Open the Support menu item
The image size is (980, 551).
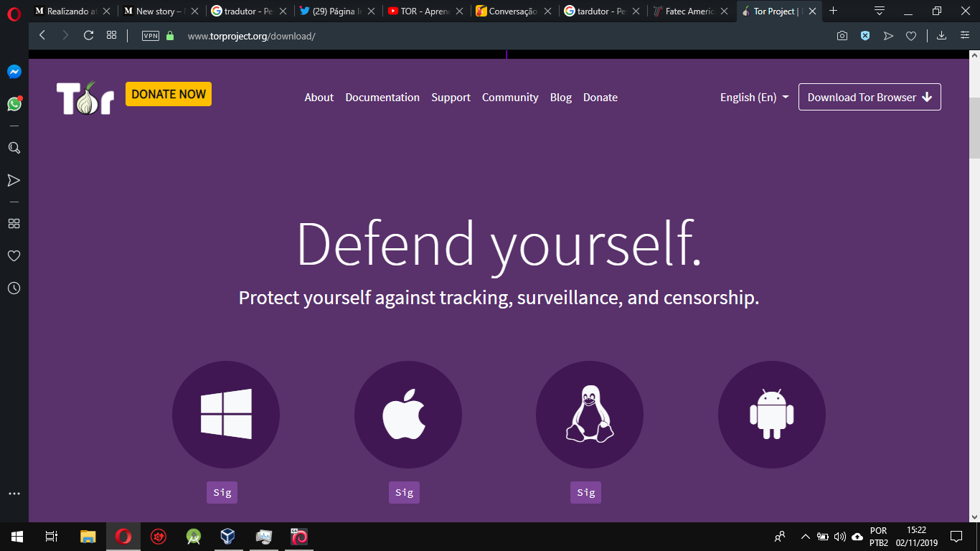[x=451, y=98]
